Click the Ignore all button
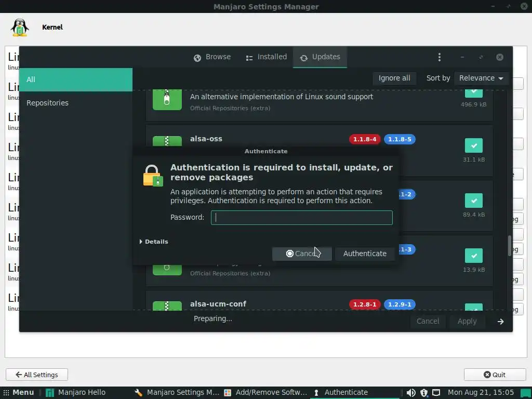This screenshot has height=399, width=532. point(394,78)
